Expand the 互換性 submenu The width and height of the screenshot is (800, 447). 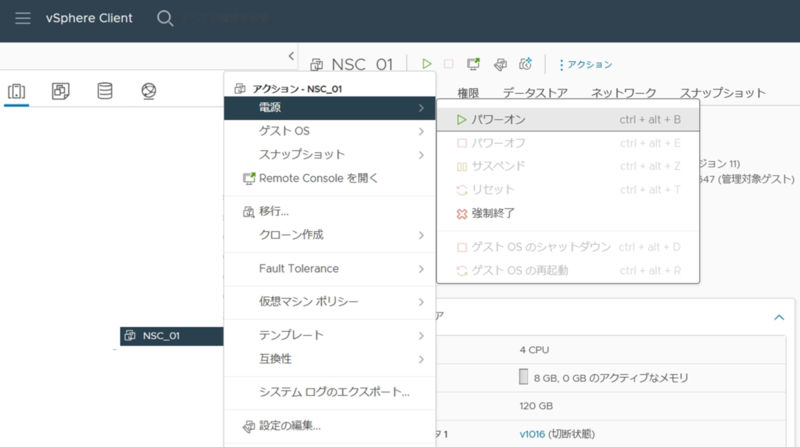tap(330, 359)
